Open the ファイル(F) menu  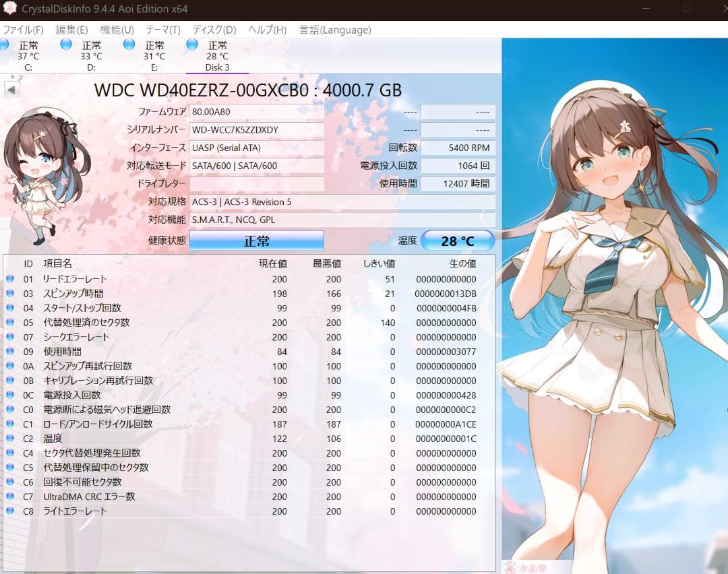pyautogui.click(x=23, y=30)
